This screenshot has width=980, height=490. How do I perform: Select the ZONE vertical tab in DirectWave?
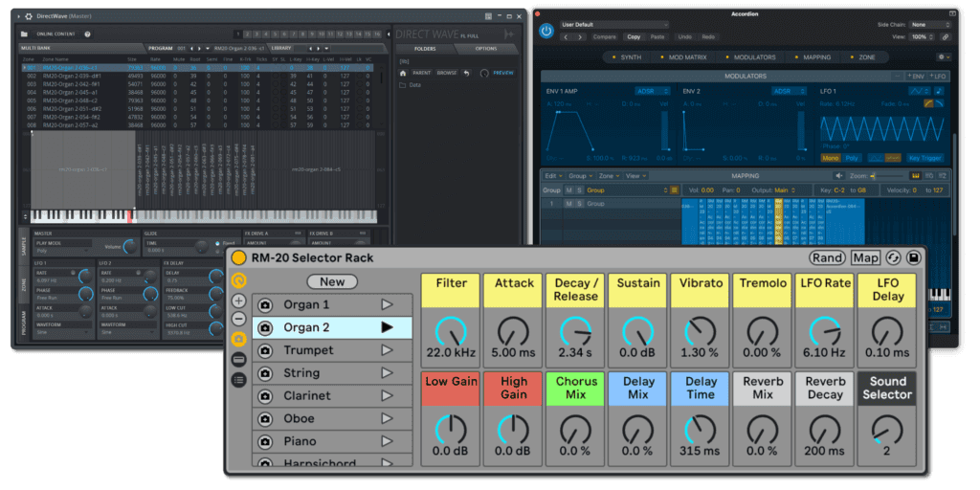point(24,285)
